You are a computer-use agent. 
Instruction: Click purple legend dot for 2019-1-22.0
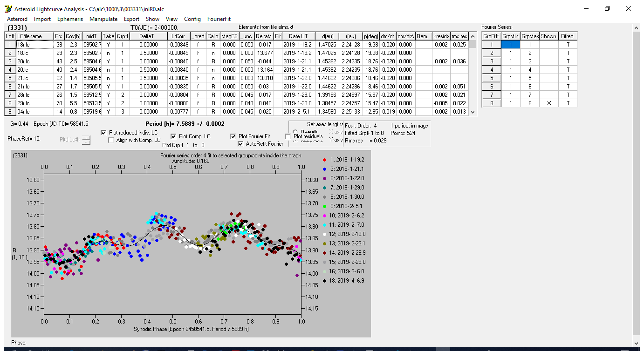(x=324, y=178)
